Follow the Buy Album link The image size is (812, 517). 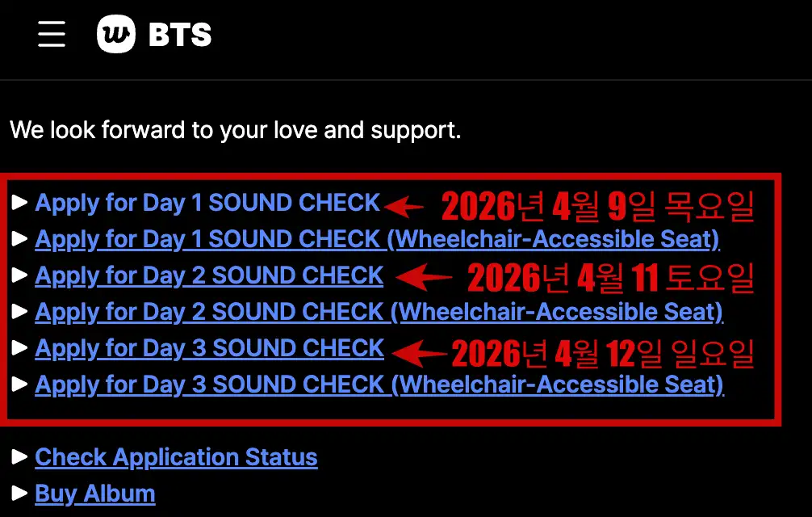coord(94,494)
